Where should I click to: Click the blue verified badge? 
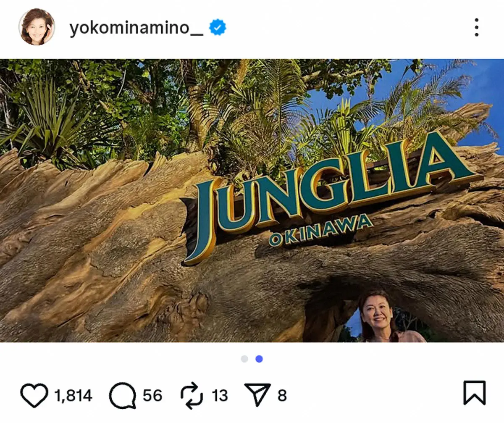pyautogui.click(x=218, y=28)
